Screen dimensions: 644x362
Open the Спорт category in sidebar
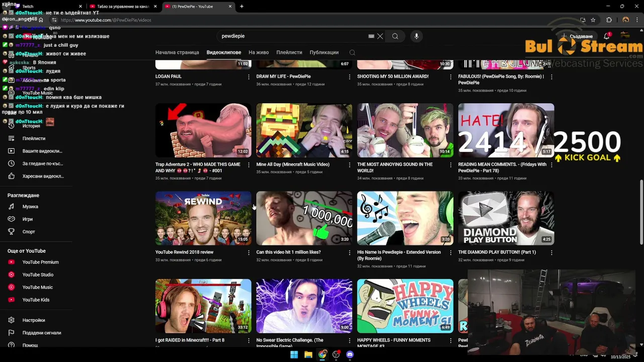pos(29,232)
